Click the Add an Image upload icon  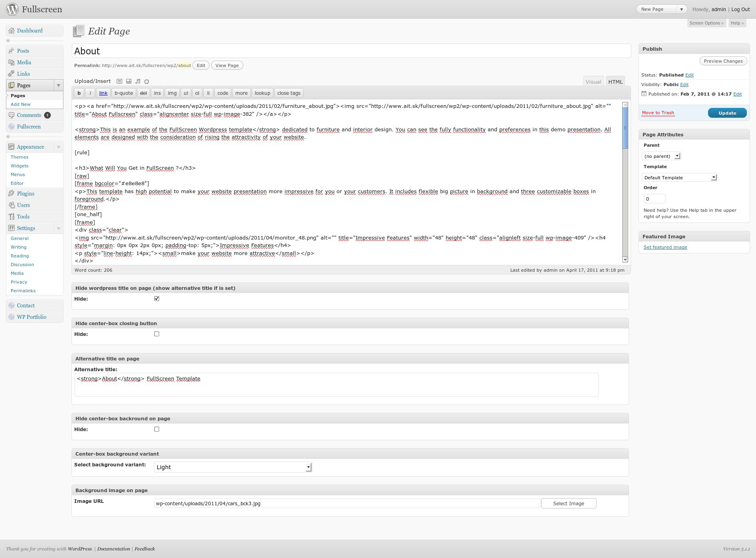click(119, 81)
